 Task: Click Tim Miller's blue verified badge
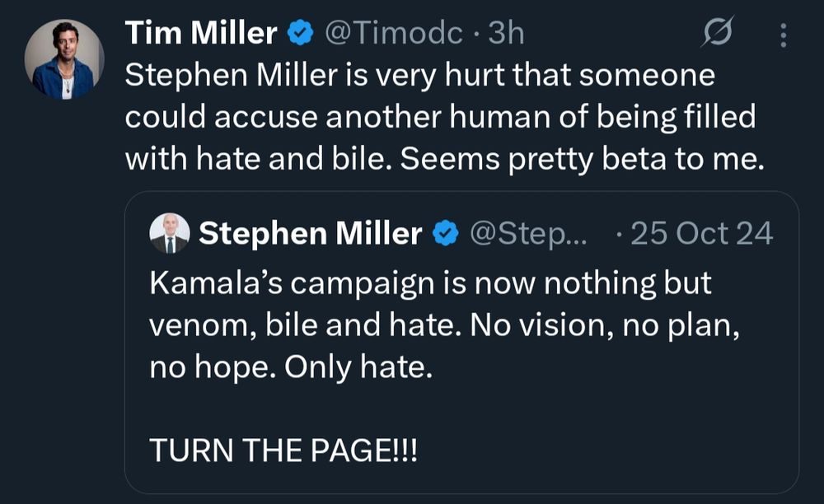coord(300,33)
